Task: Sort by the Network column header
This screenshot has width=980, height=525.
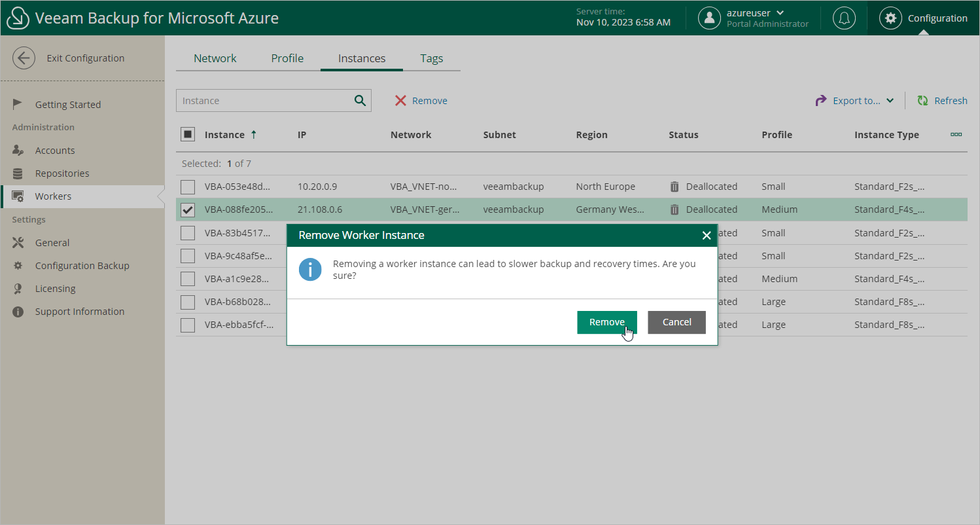Action: [x=411, y=135]
